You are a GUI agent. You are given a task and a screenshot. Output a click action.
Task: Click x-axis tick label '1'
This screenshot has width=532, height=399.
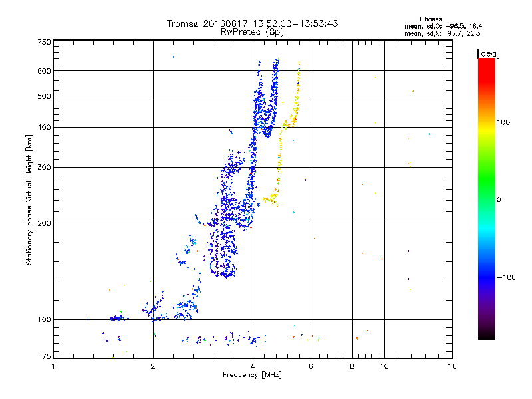pos(53,366)
